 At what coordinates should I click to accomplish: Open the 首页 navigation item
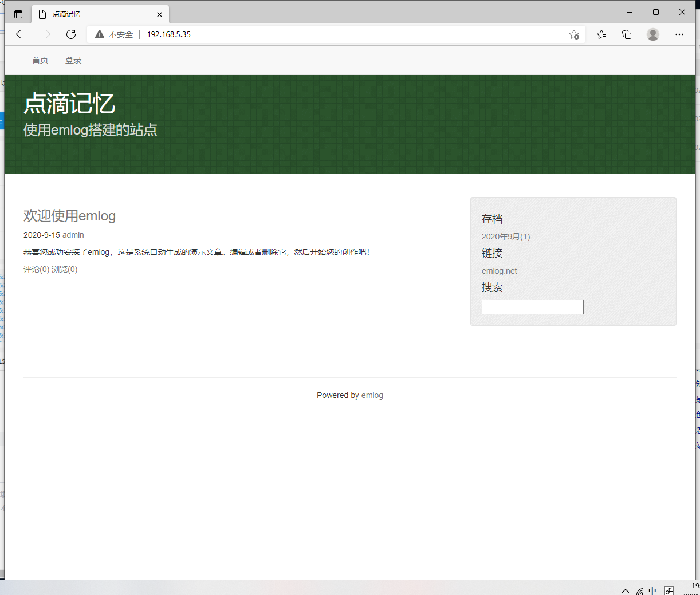pos(40,60)
